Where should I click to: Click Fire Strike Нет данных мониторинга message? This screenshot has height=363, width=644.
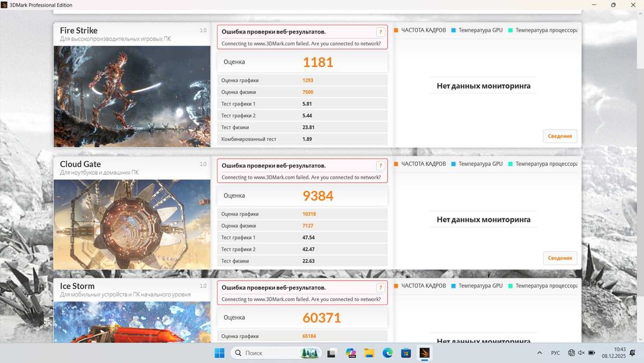pyautogui.click(x=484, y=86)
